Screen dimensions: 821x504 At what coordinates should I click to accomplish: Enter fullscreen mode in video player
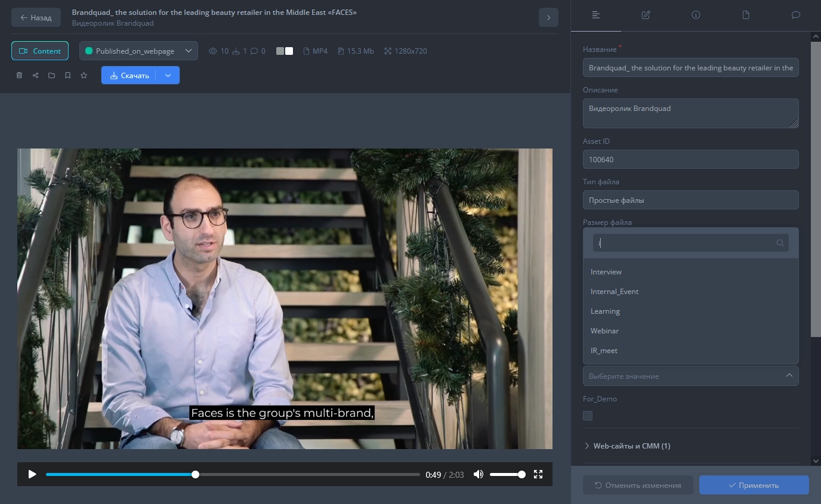[538, 474]
